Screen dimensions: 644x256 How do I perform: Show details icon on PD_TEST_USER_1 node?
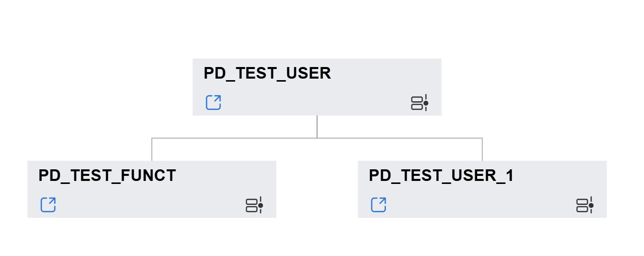tap(584, 205)
